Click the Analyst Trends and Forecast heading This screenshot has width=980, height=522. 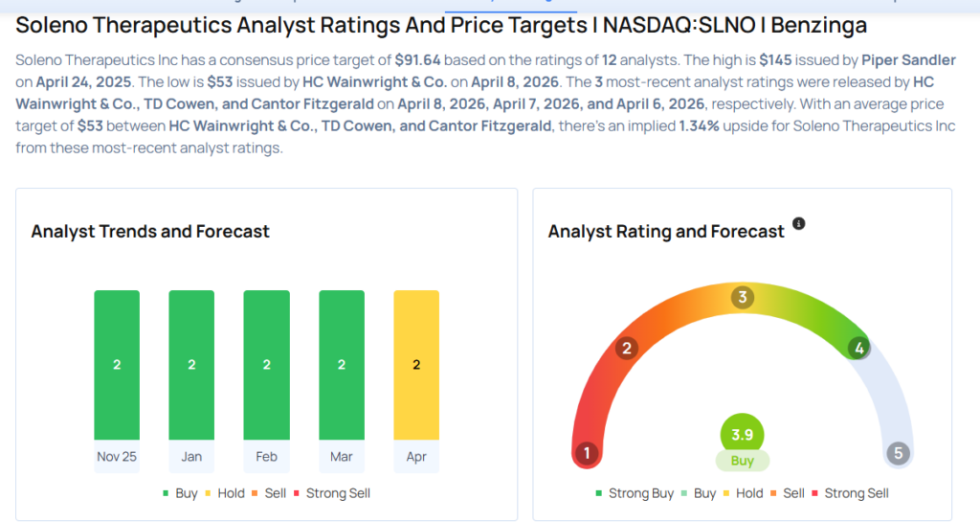tap(150, 232)
